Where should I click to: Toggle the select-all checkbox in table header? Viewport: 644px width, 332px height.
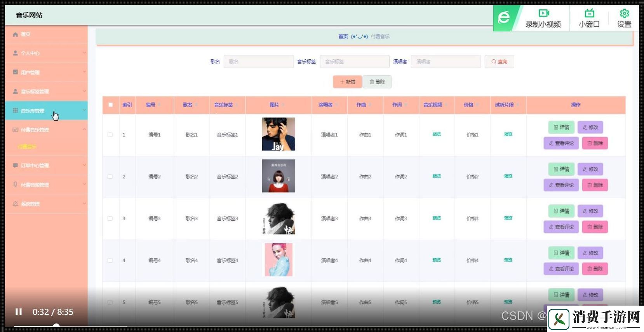pyautogui.click(x=111, y=105)
